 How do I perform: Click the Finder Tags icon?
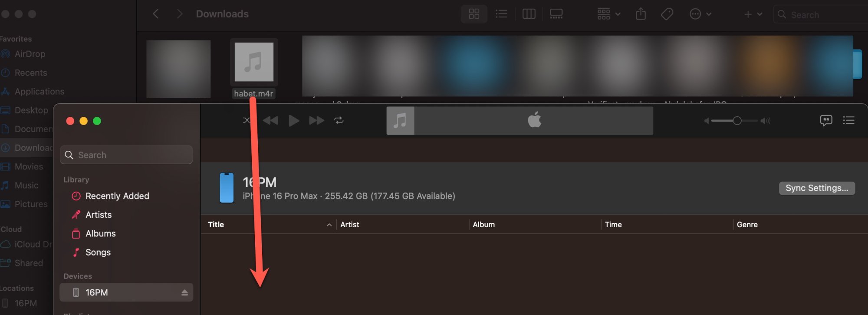667,14
